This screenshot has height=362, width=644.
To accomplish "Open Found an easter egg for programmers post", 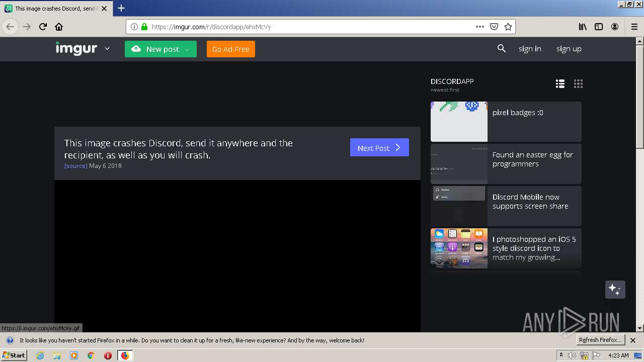I will click(506, 164).
